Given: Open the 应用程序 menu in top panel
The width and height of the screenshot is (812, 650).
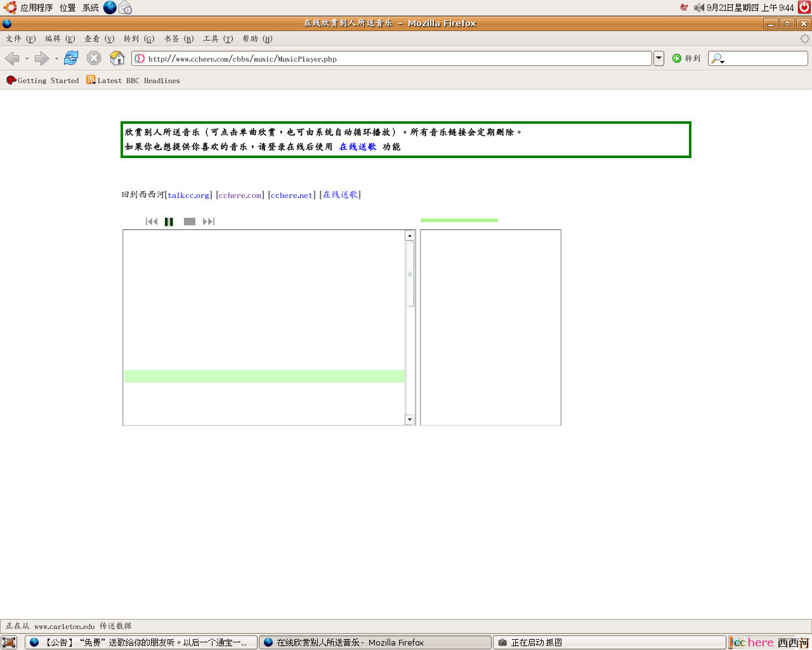Looking at the screenshot, I should (36, 8).
